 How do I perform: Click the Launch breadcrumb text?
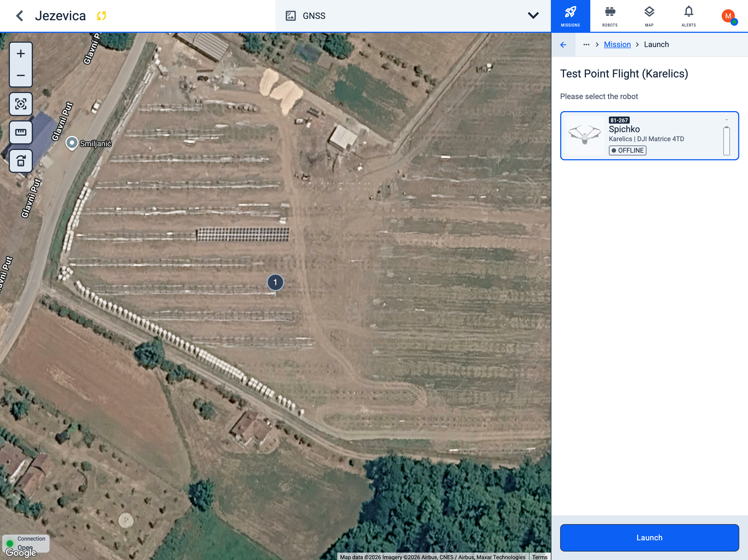click(x=656, y=45)
